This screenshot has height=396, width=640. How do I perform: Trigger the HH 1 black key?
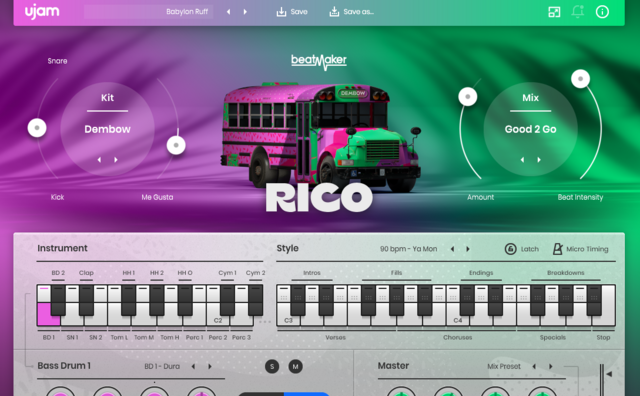click(x=129, y=300)
